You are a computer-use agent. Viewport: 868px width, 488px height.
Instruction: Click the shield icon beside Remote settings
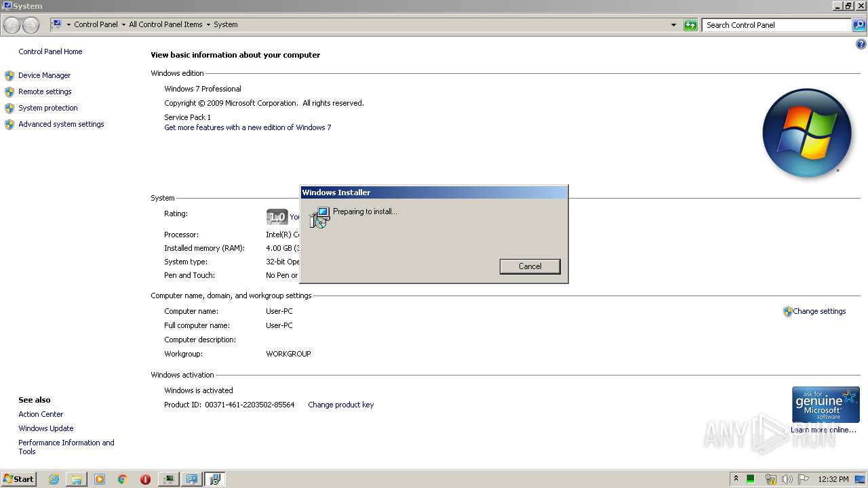pos(9,92)
